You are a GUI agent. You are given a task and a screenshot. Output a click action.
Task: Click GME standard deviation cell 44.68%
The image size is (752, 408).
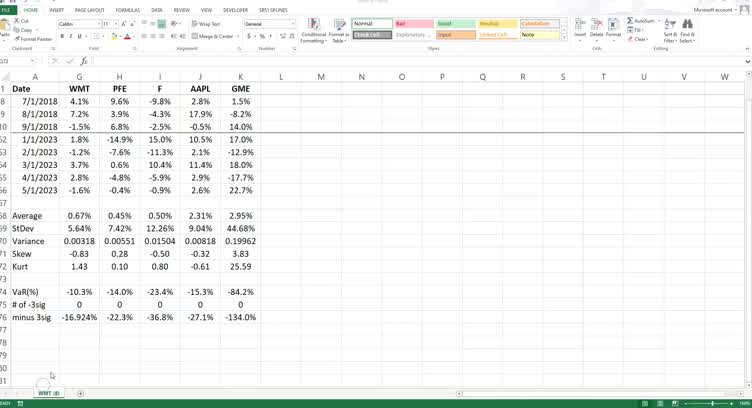[x=240, y=229]
